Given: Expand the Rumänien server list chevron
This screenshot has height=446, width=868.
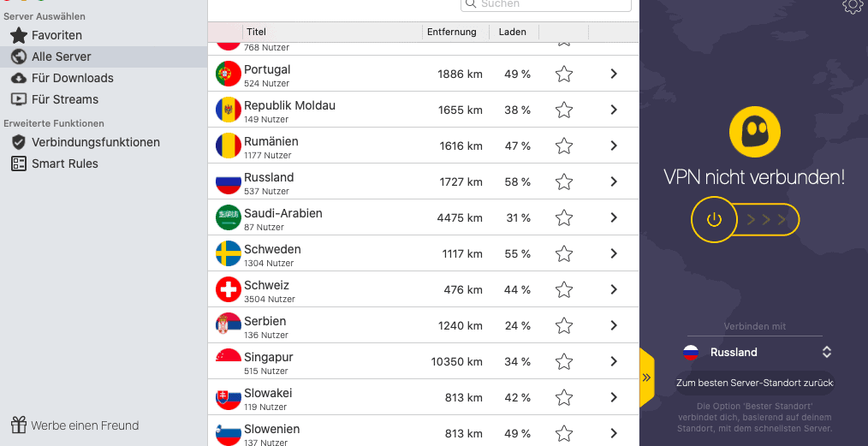Looking at the screenshot, I should click(x=614, y=146).
